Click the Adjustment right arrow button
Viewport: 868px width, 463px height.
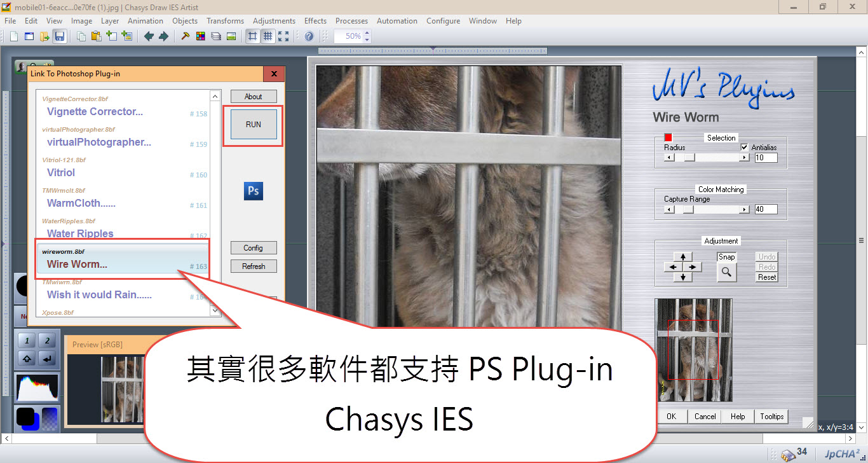point(693,267)
